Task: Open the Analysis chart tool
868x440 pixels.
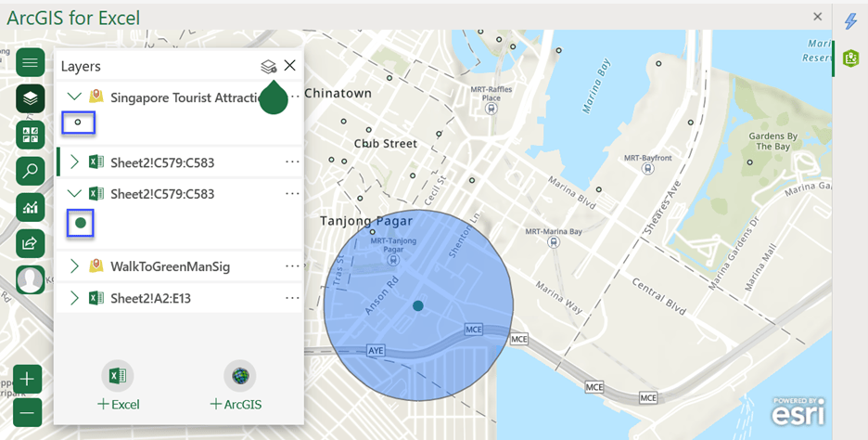Action: [30, 207]
